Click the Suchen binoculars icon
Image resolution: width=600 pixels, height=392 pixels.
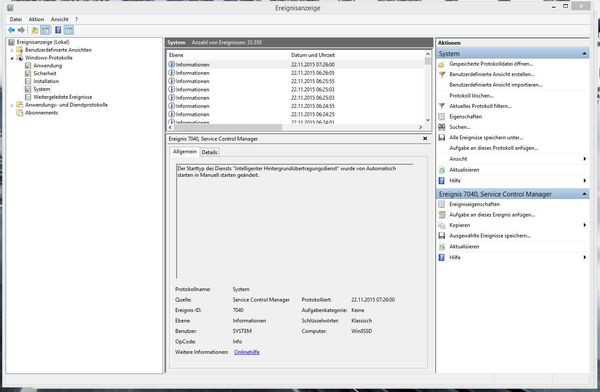click(x=442, y=127)
